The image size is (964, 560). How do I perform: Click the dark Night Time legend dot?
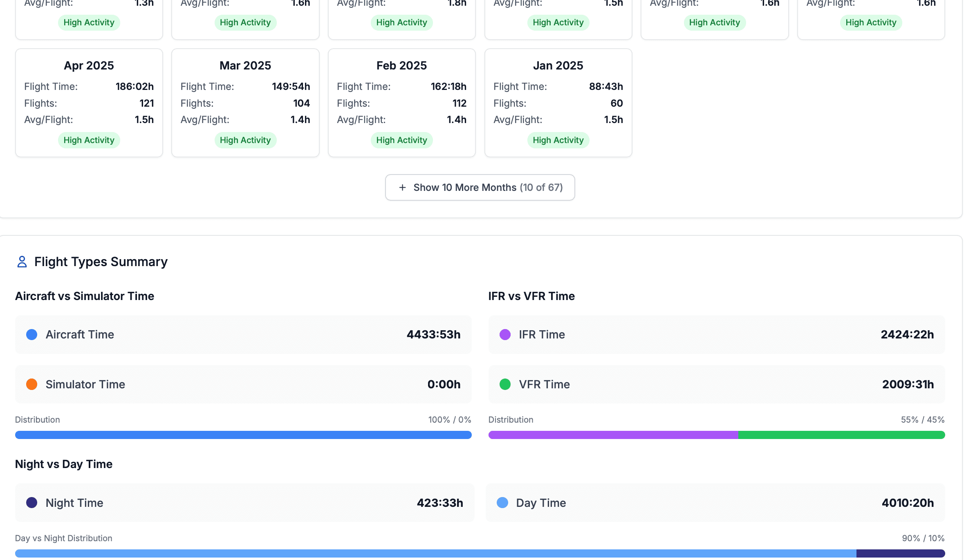(31, 502)
